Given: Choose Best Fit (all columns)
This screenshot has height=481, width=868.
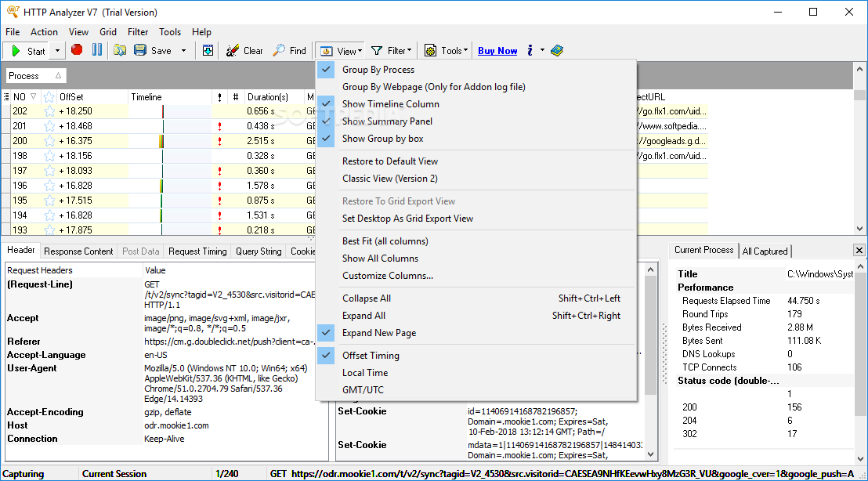Looking at the screenshot, I should [x=385, y=240].
